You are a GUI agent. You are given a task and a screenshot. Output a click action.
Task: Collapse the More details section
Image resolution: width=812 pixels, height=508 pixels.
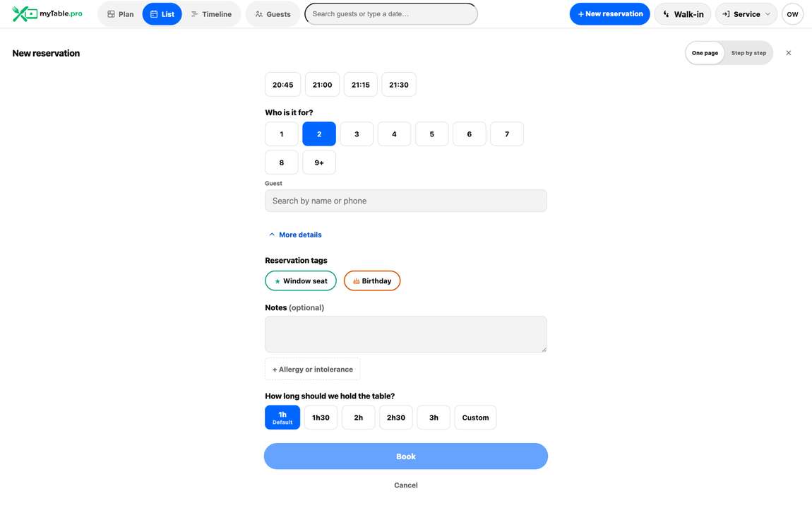(x=295, y=235)
